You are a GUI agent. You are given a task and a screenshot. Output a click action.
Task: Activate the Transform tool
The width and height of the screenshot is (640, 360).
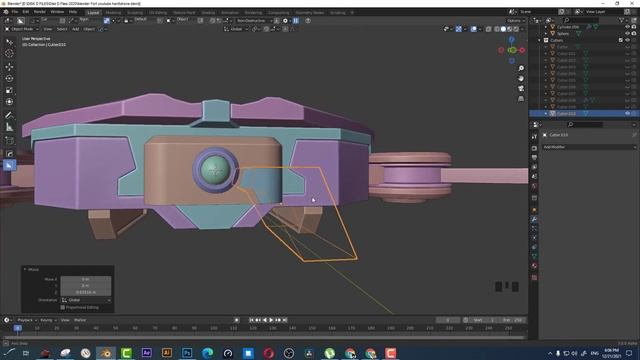(9, 102)
